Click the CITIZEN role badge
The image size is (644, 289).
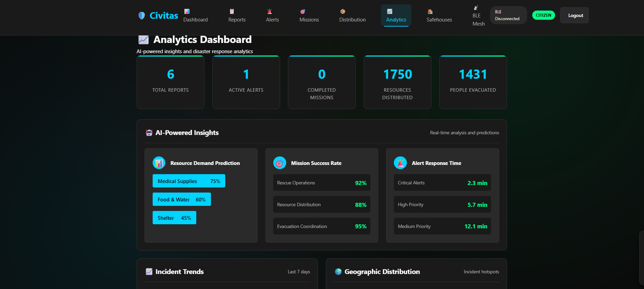543,15
